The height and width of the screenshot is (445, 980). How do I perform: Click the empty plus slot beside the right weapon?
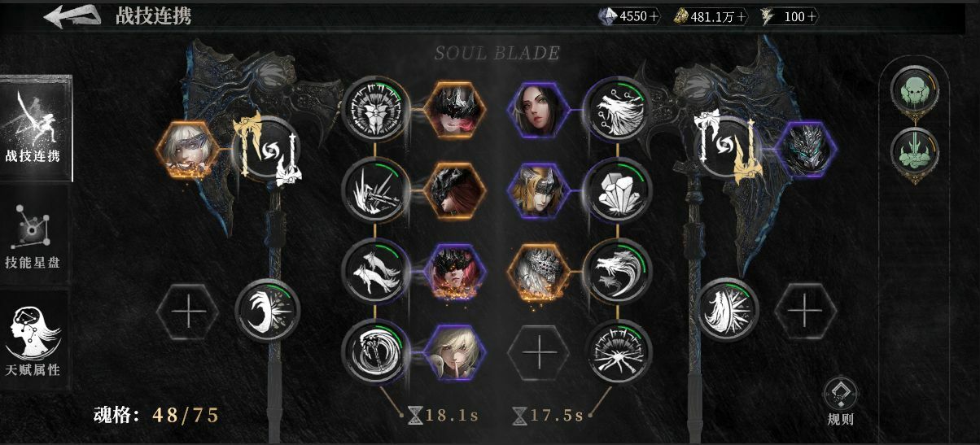804,310
